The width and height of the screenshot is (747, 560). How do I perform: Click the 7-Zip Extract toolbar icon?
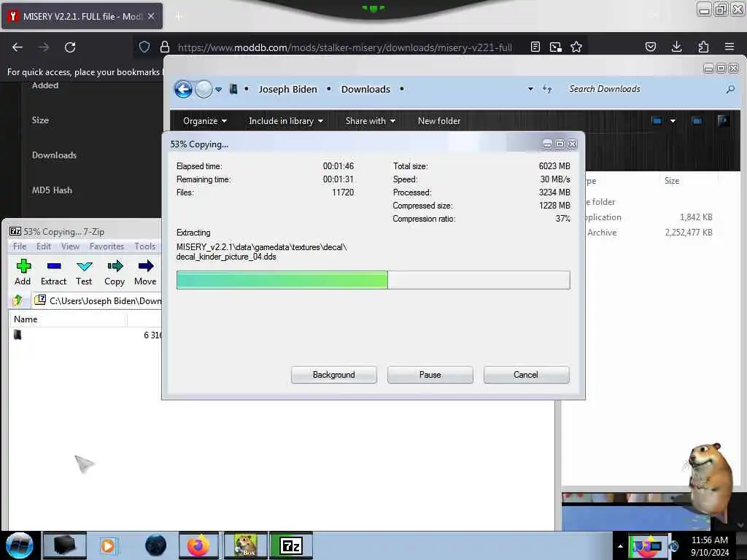point(53,273)
